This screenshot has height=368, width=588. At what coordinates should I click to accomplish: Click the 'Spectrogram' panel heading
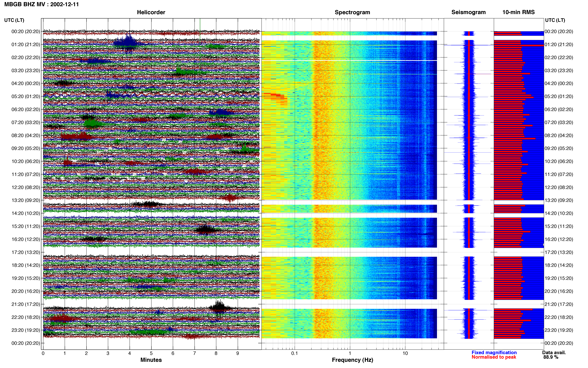[x=352, y=12]
